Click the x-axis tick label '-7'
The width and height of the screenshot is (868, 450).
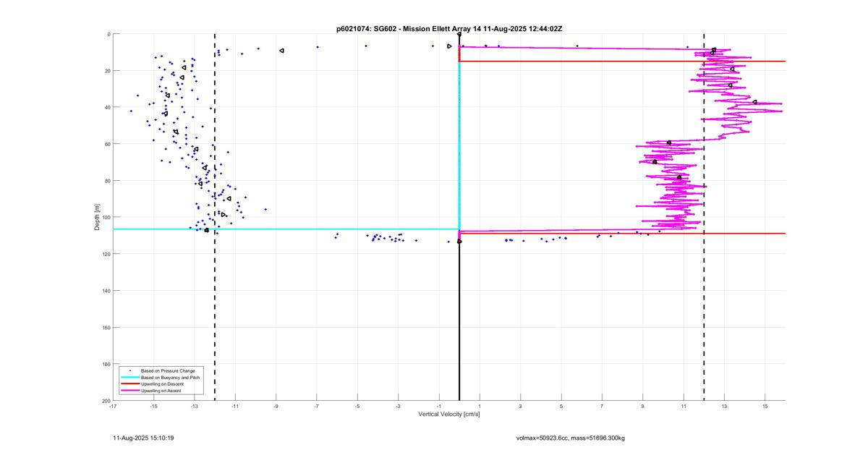pyautogui.click(x=317, y=407)
